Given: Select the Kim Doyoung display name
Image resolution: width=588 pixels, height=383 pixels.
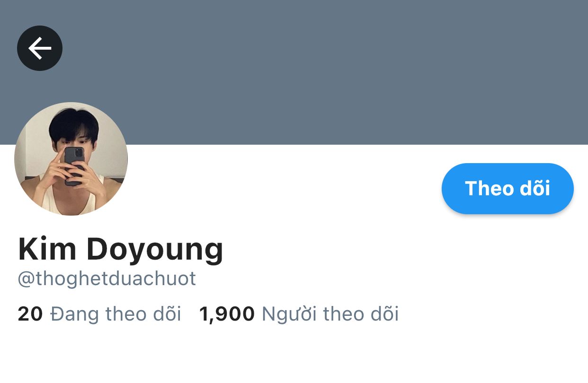Looking at the screenshot, I should [x=120, y=249].
